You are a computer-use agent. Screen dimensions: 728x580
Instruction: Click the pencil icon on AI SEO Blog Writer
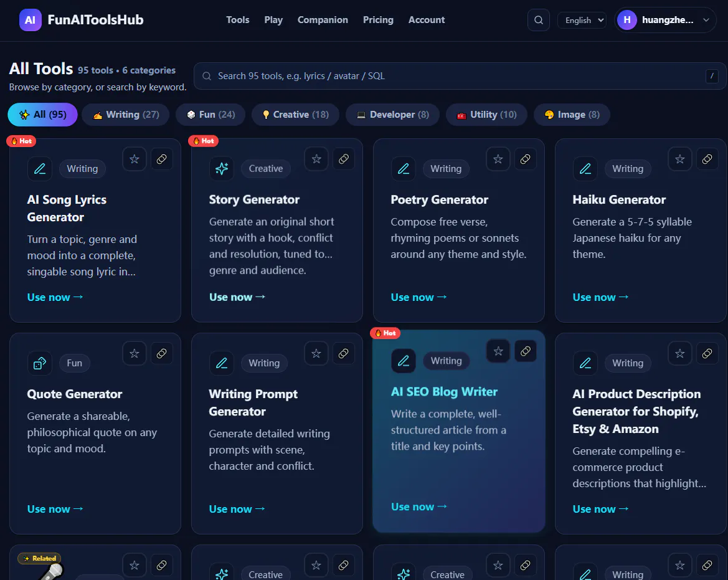click(x=404, y=361)
